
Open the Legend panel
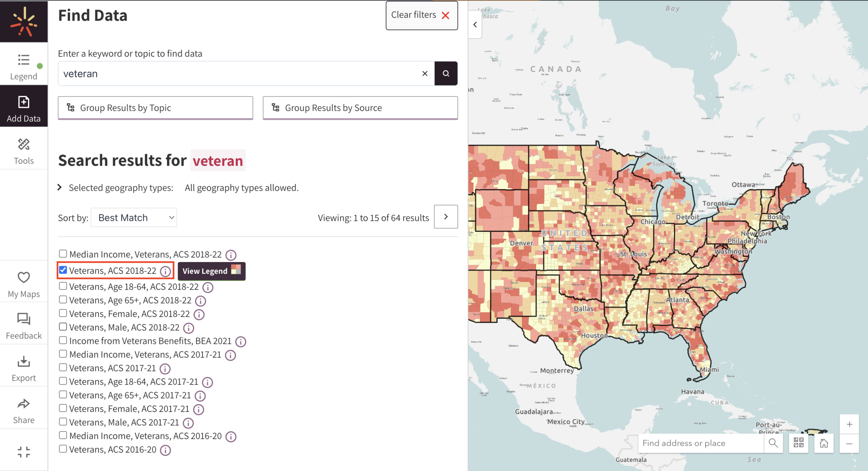coord(24,66)
